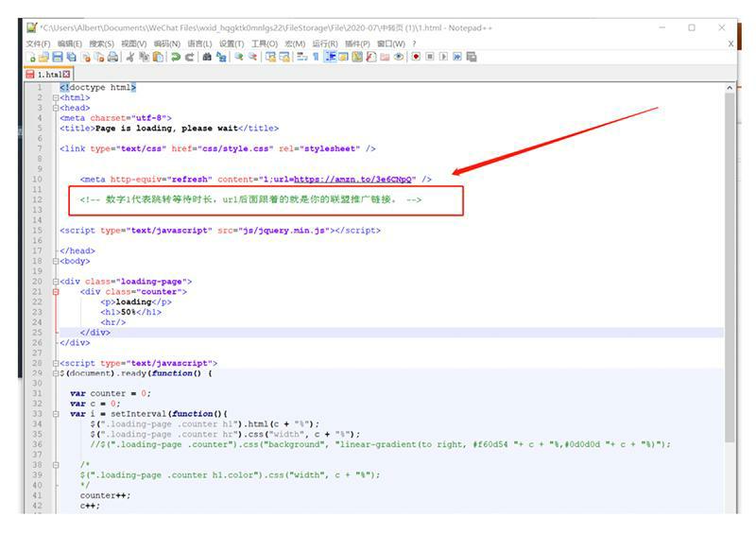Open the 文件(F) menu
The image size is (756, 551).
pos(38,43)
